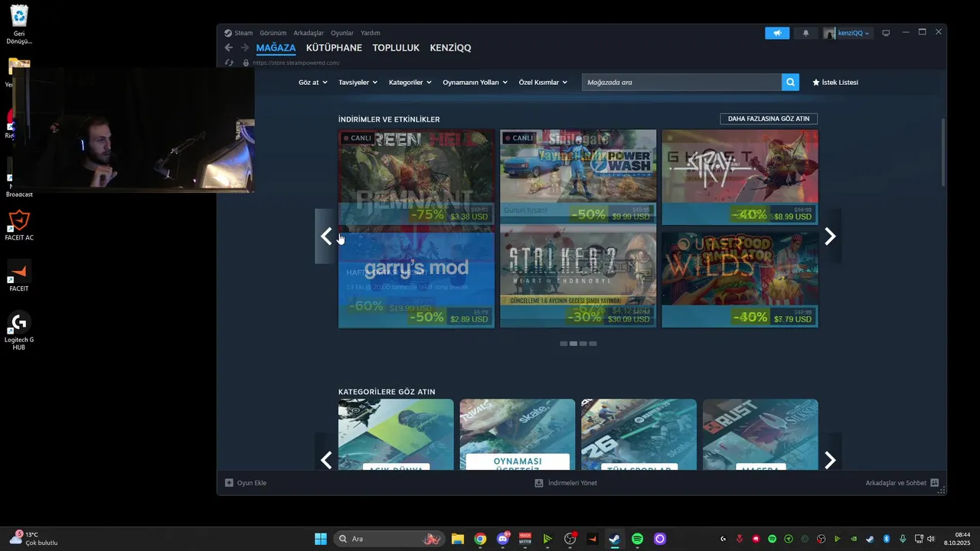Click the download icon for İndirmeleri Yönet

click(539, 483)
